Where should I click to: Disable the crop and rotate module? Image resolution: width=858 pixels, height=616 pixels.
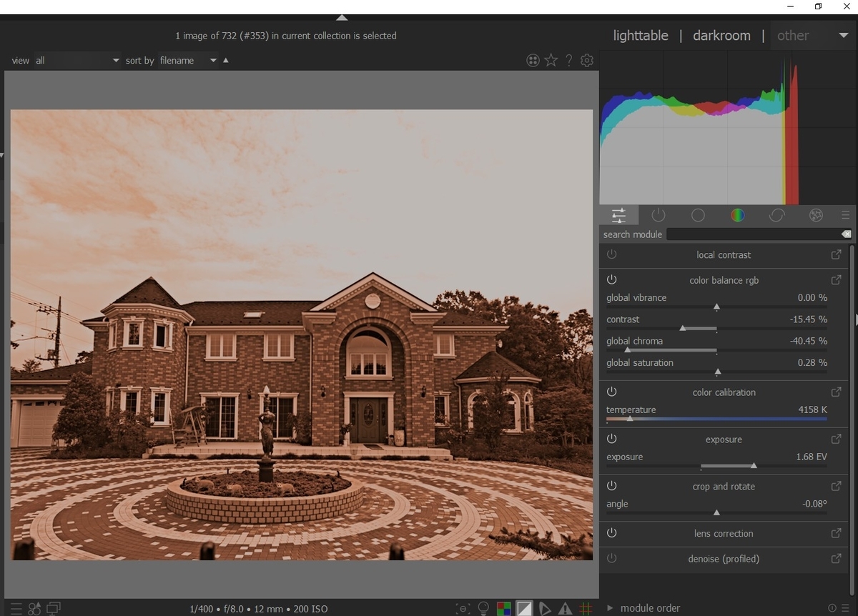(x=611, y=486)
